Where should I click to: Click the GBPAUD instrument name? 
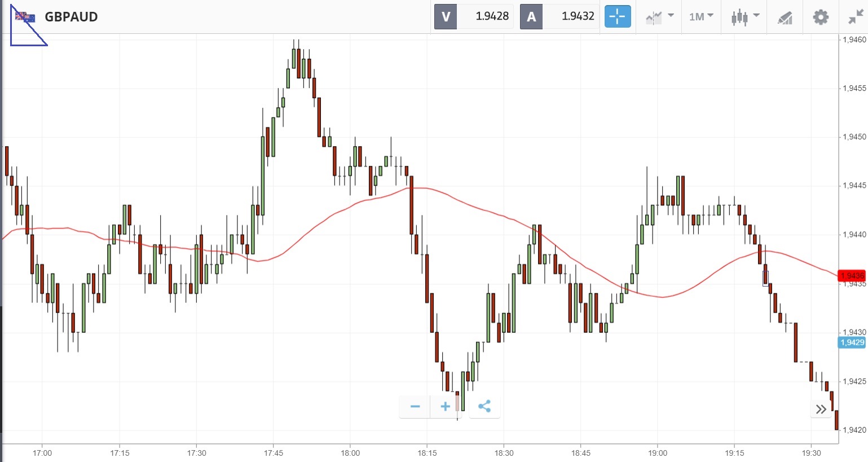[71, 17]
